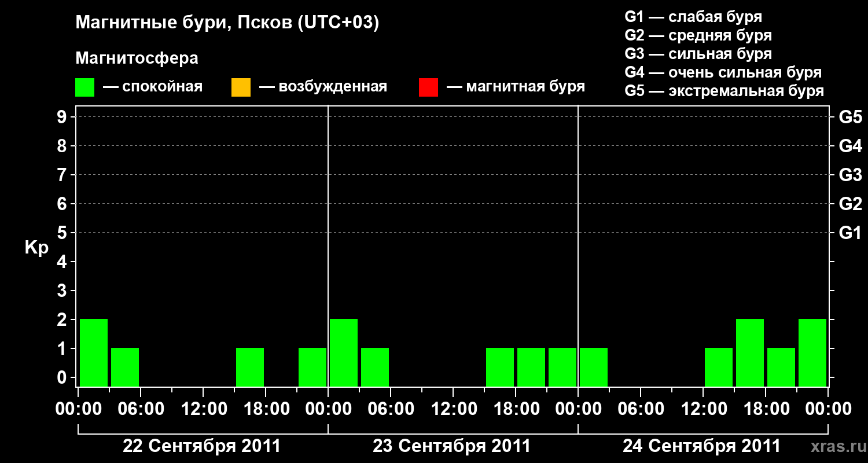Click the 'Магнитосфера' heading
868x463 pixels.
[137, 58]
